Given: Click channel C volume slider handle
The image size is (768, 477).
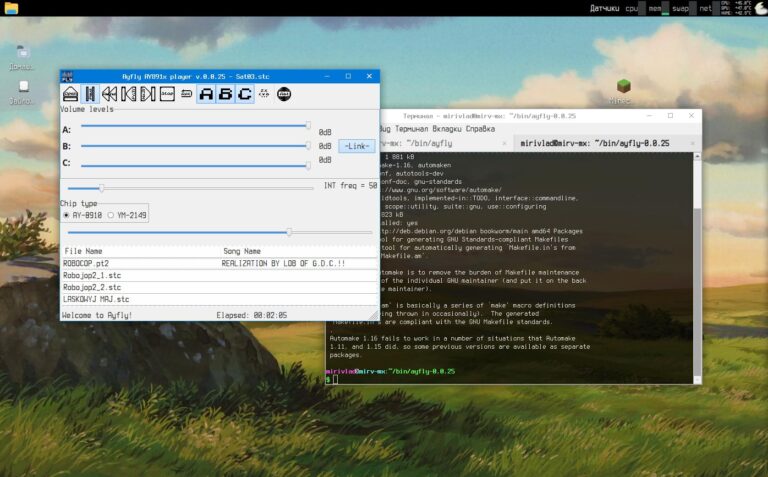Looking at the screenshot, I should (x=308, y=166).
